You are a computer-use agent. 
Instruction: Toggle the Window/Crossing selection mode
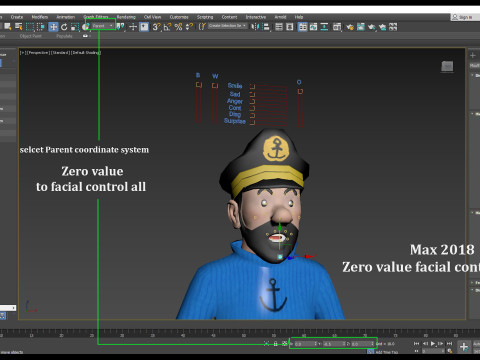pyautogui.click(x=41, y=27)
